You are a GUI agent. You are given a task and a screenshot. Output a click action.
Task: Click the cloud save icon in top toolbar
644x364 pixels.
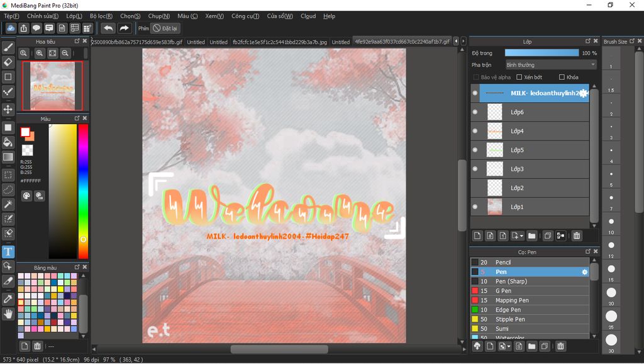click(11, 28)
